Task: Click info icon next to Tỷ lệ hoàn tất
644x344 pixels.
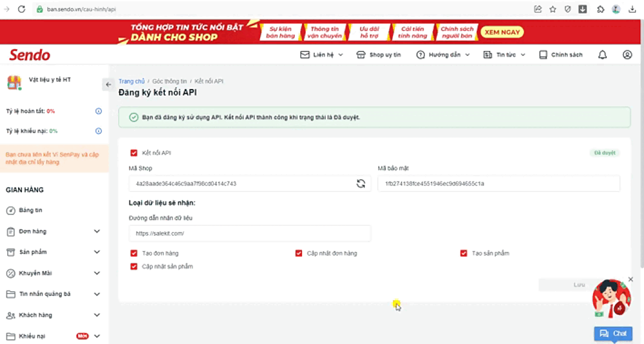Action: pyautogui.click(x=99, y=111)
